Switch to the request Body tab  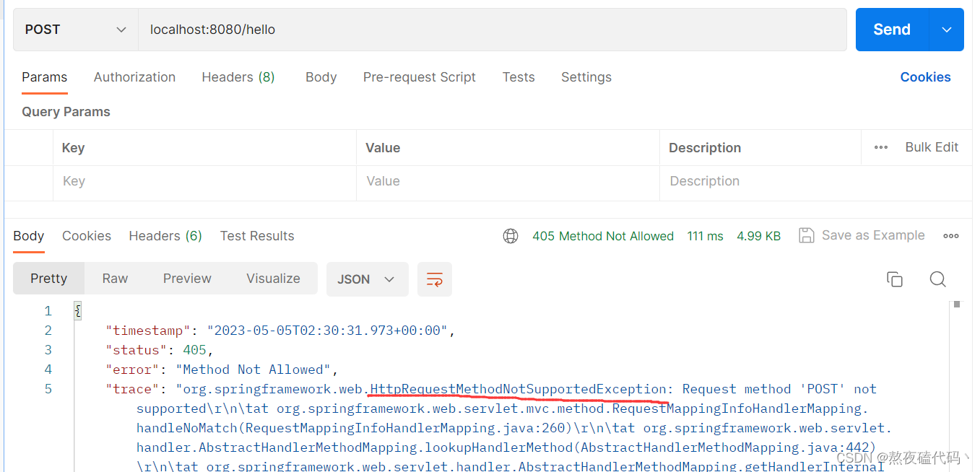click(321, 77)
